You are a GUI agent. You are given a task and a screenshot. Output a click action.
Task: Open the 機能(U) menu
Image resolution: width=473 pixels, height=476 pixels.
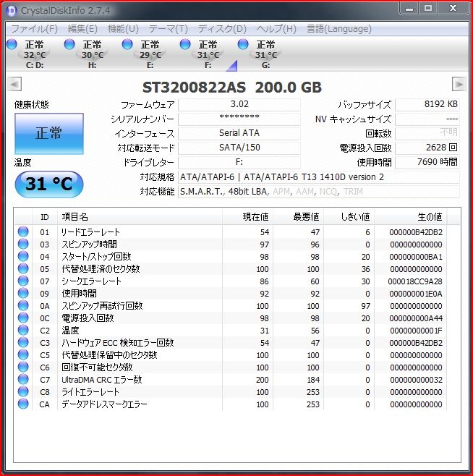tap(123, 29)
